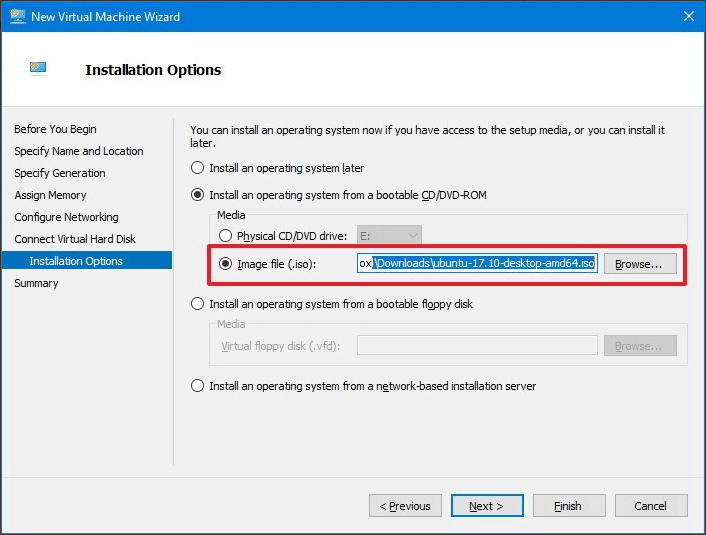
Task: Jump to the Specify Generation step
Action: 60,173
